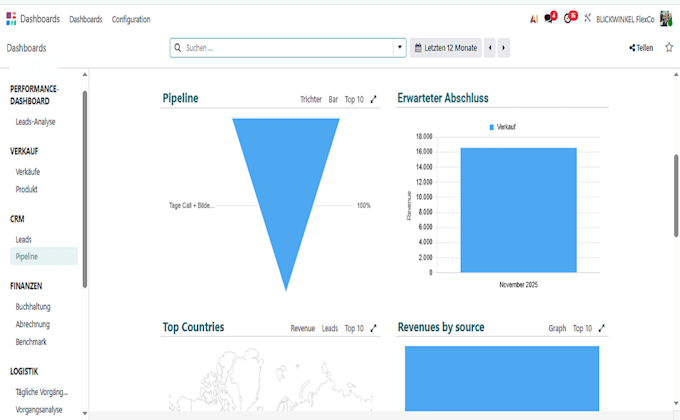
Task: Click the sidebar scrollbar thumb
Action: (85, 189)
